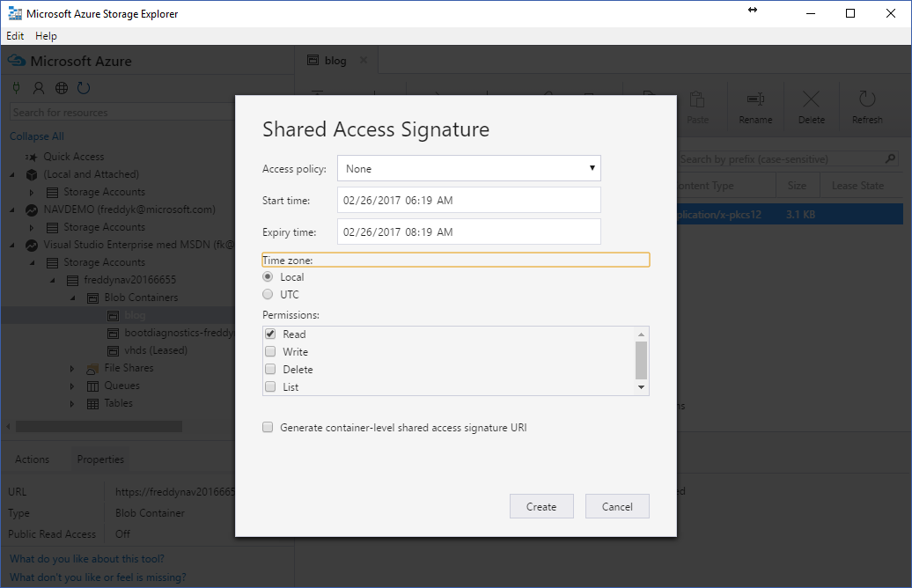Expand the Queues tree node

pos(72,386)
